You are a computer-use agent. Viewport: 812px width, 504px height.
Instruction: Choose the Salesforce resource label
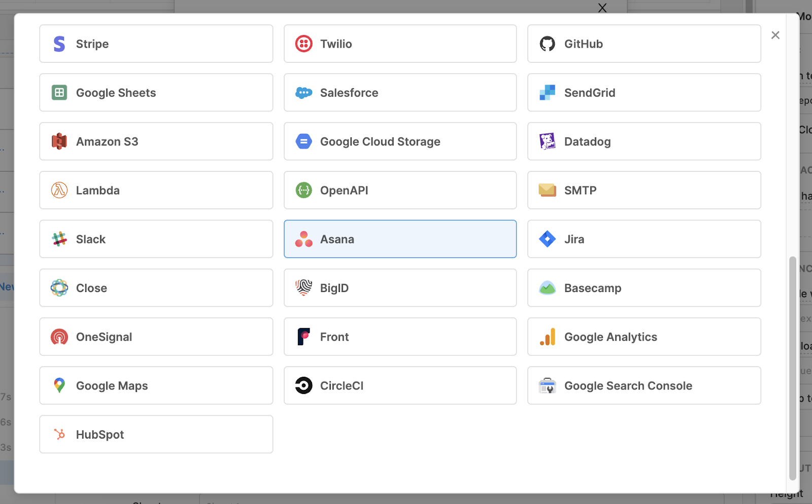click(x=349, y=93)
